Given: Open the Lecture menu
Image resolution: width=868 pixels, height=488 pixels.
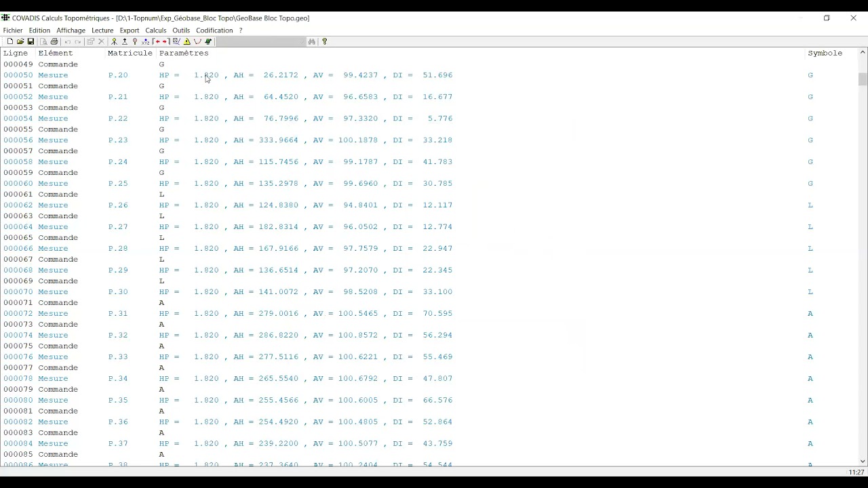Looking at the screenshot, I should coord(102,30).
